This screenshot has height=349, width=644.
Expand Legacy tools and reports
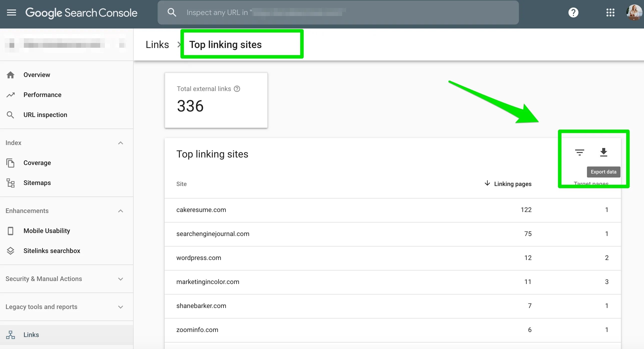(x=121, y=307)
